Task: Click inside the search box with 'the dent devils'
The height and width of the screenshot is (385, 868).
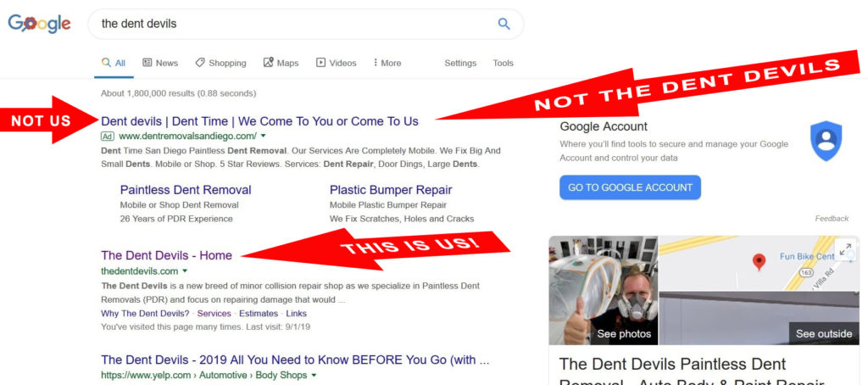Action: (x=305, y=24)
